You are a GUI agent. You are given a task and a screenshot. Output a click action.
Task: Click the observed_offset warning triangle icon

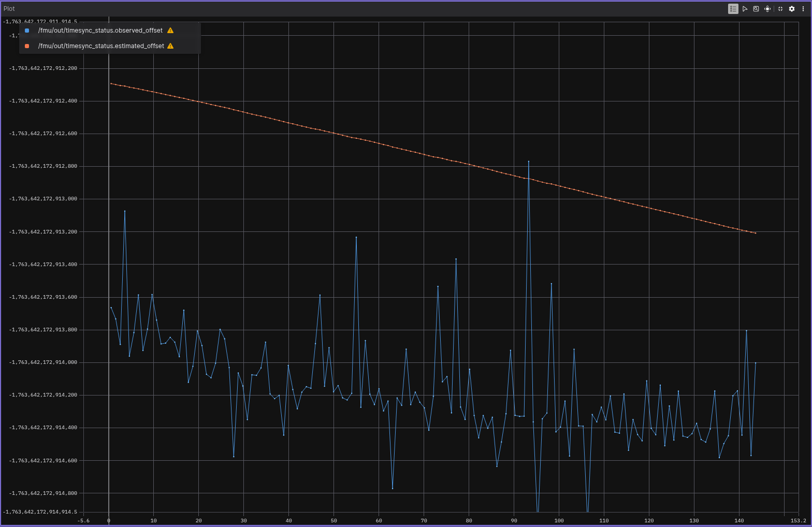click(x=170, y=31)
